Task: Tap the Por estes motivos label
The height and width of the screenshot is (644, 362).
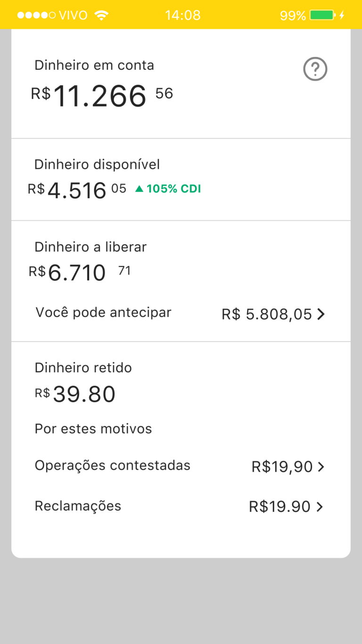Action: click(93, 429)
